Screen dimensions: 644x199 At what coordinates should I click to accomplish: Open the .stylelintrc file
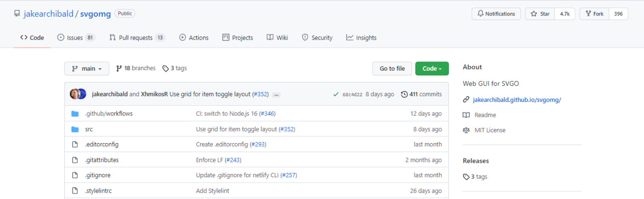98,190
